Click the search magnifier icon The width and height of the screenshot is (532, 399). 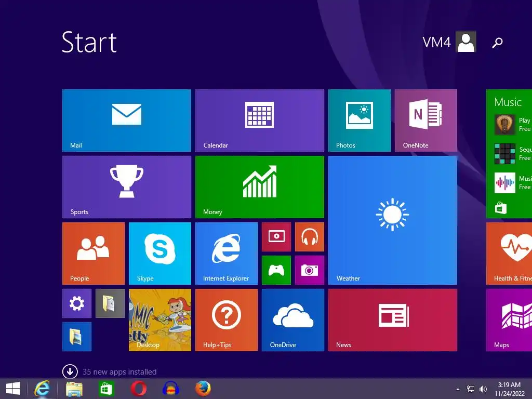pyautogui.click(x=497, y=43)
